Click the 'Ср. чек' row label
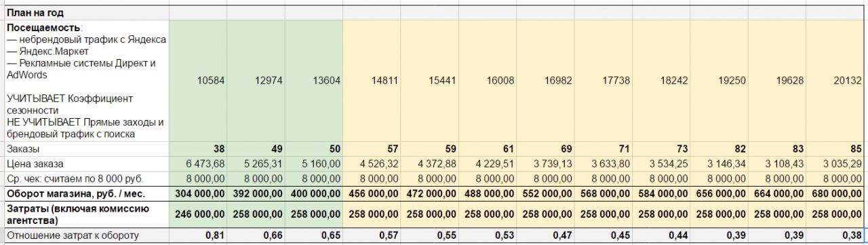This screenshot has width=868, height=245. tap(86, 178)
